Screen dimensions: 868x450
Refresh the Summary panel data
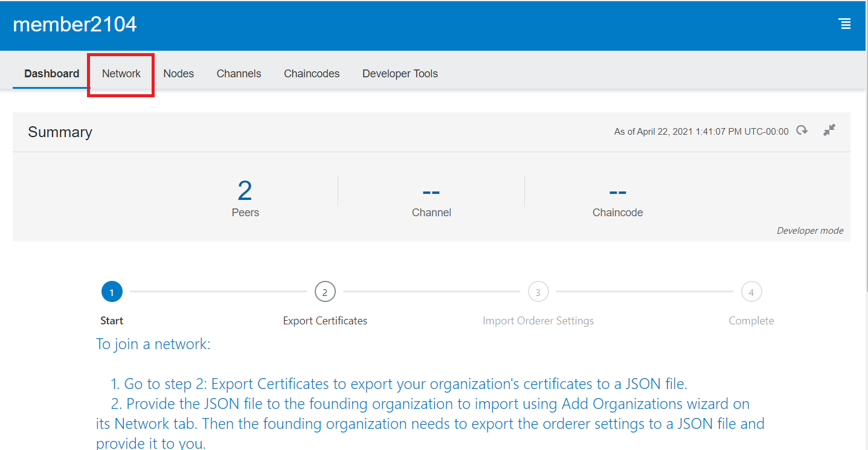click(x=802, y=130)
